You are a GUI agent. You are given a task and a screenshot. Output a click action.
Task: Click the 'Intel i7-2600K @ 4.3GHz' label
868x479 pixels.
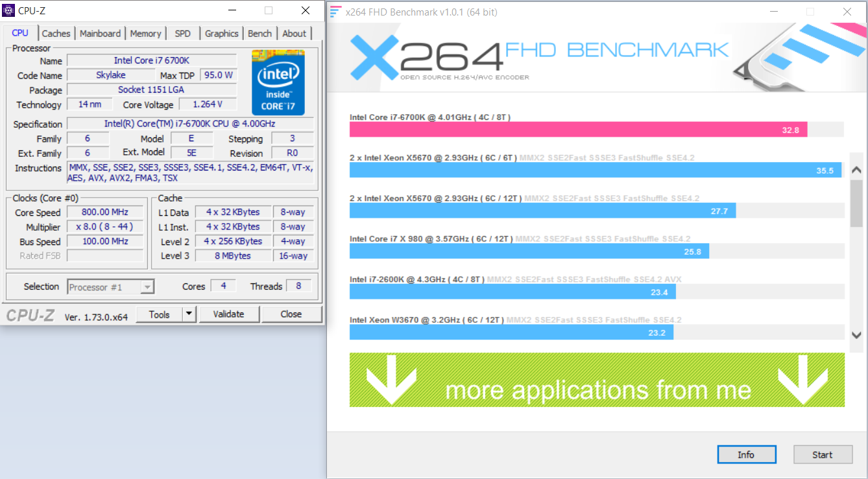[x=416, y=279]
